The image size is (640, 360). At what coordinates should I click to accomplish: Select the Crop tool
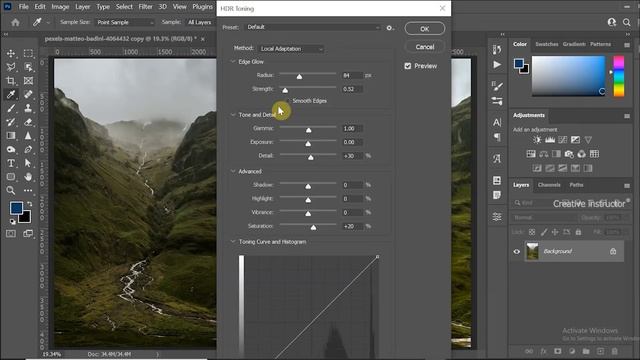pyautogui.click(x=11, y=81)
